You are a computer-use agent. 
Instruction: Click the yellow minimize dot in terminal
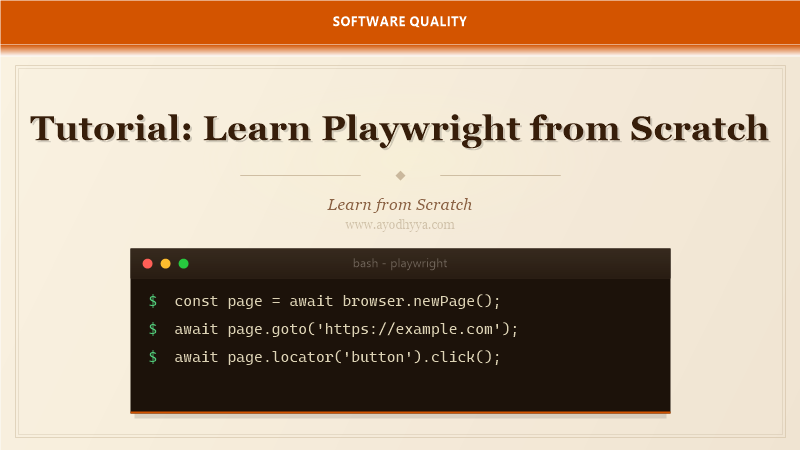pos(165,264)
